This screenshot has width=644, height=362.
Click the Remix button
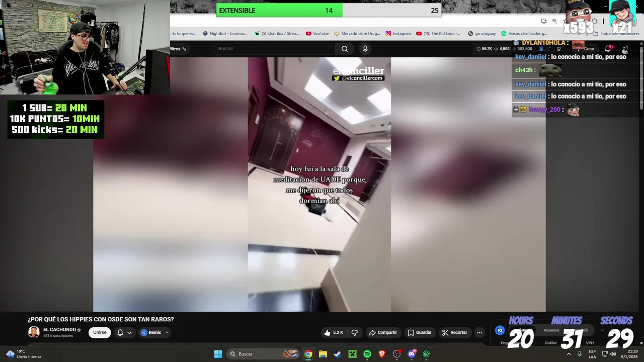(x=151, y=332)
